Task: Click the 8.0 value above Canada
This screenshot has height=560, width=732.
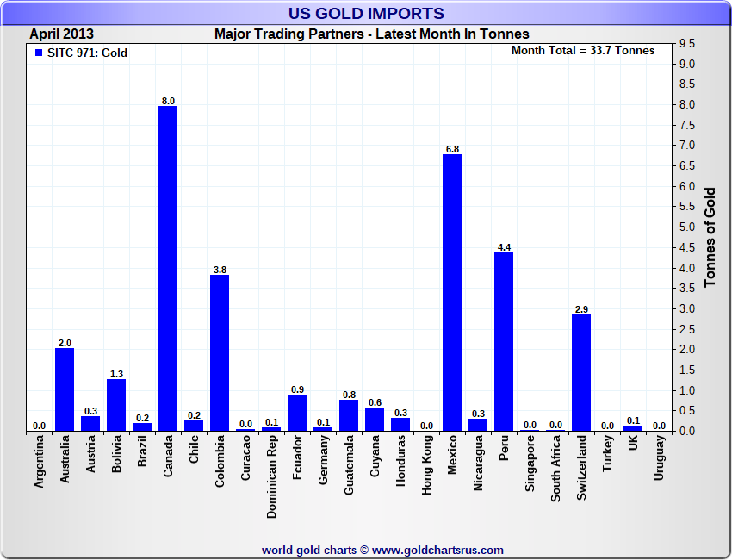Action: click(168, 101)
